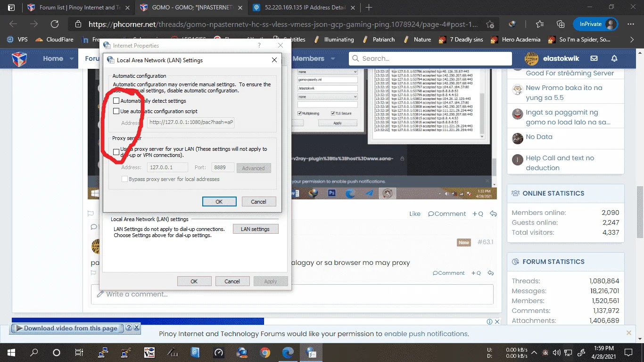
Task: Open Edge Settings and more menu
Action: (x=631, y=24)
